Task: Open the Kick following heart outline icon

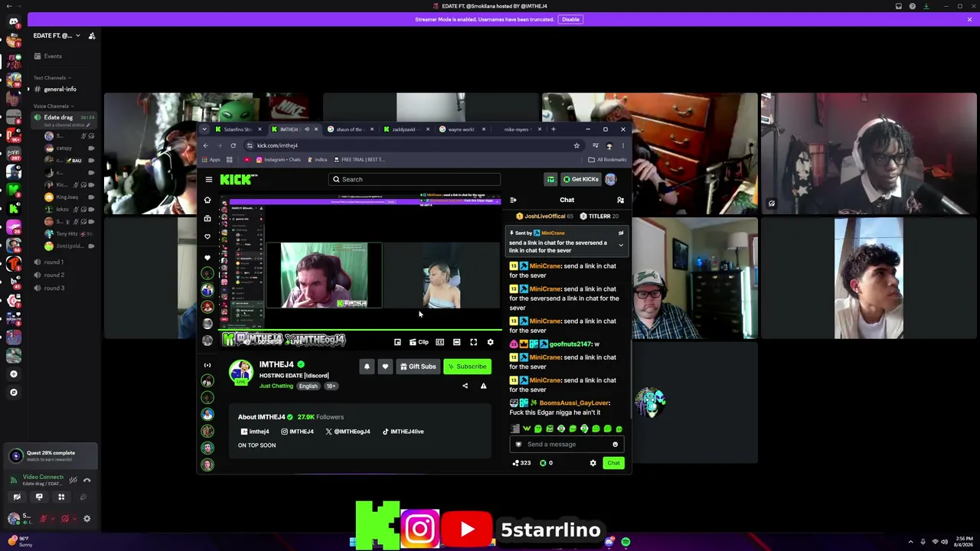Action: tap(207, 236)
